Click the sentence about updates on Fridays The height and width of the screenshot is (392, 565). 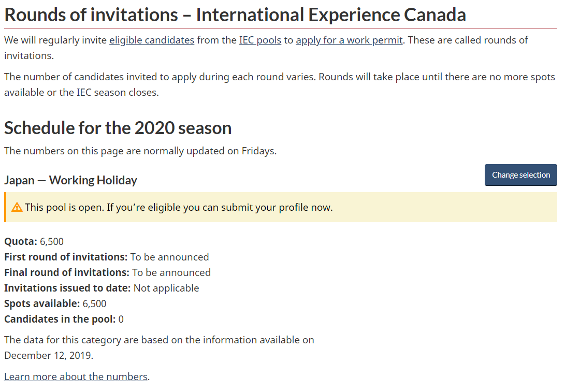pos(140,151)
